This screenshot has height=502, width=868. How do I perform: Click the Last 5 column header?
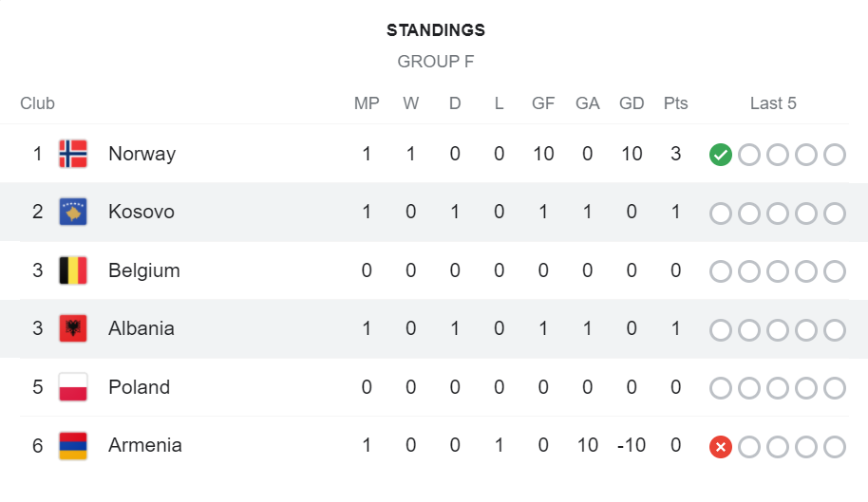[x=773, y=103]
